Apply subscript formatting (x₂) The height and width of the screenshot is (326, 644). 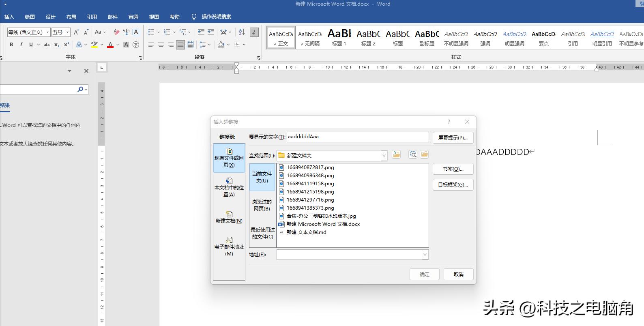pyautogui.click(x=57, y=45)
